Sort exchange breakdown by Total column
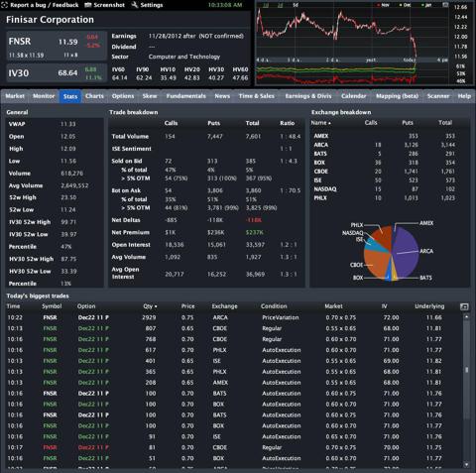This screenshot has height=473, width=476. 445,123
